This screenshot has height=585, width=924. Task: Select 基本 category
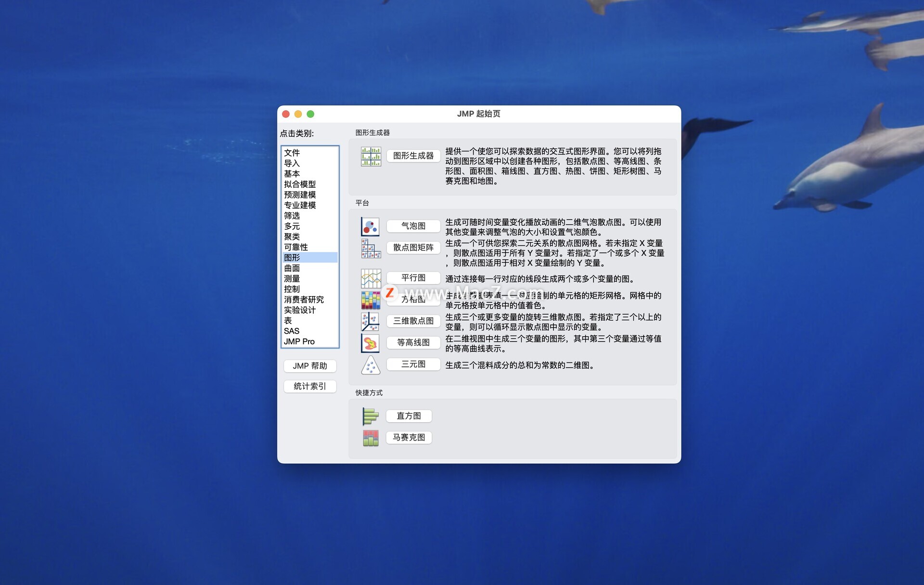coord(310,174)
